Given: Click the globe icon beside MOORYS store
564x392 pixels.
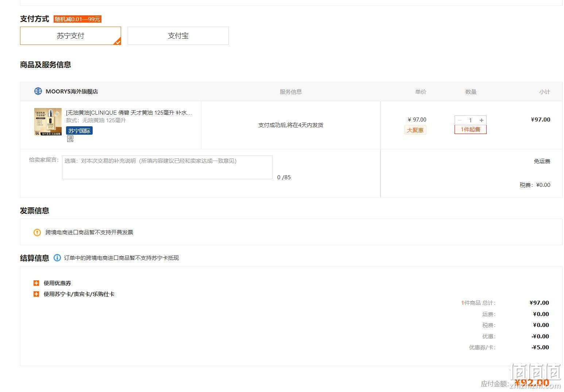Looking at the screenshot, I should (38, 91).
